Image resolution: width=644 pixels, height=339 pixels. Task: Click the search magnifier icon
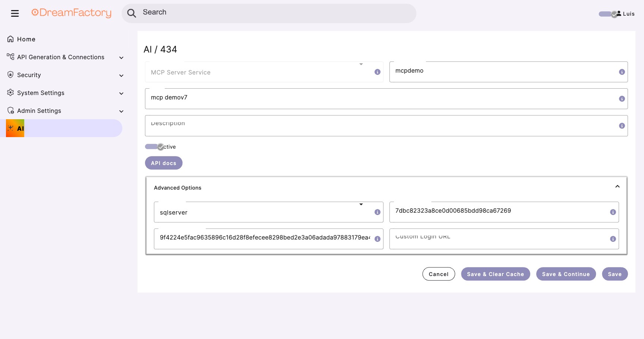(x=132, y=13)
